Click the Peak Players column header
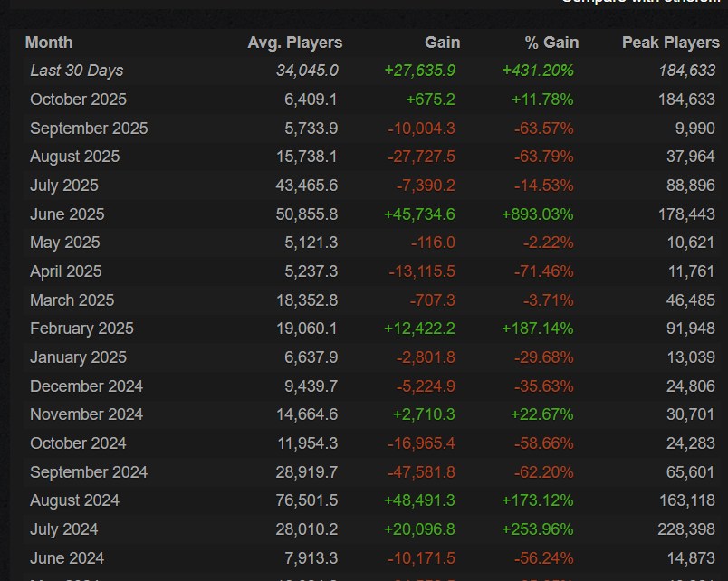 [670, 43]
